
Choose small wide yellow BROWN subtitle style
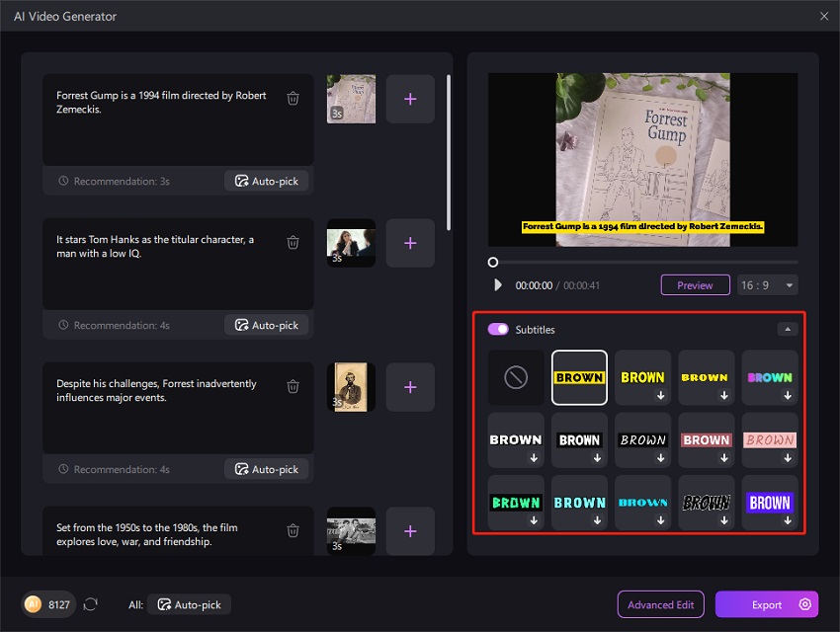tap(706, 377)
